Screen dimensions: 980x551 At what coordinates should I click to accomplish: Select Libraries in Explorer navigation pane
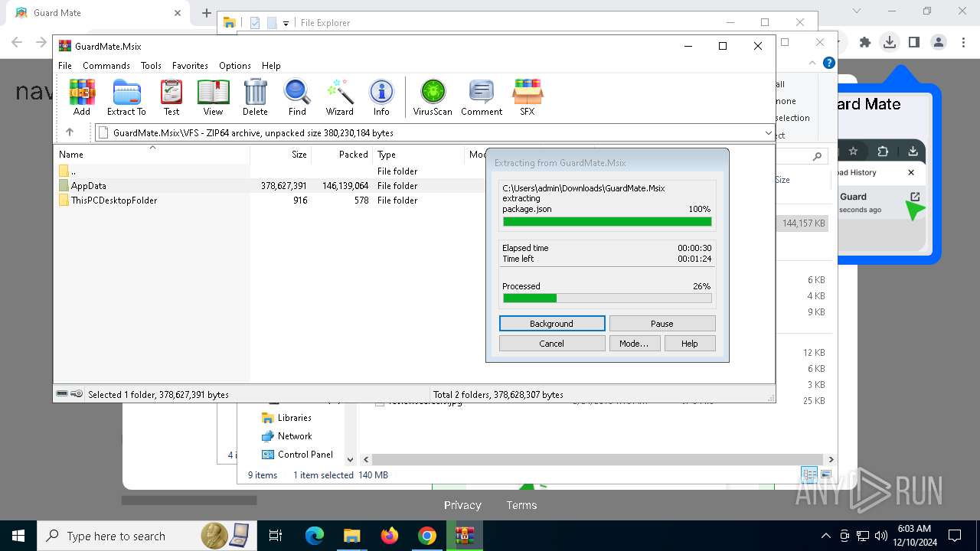coord(294,418)
